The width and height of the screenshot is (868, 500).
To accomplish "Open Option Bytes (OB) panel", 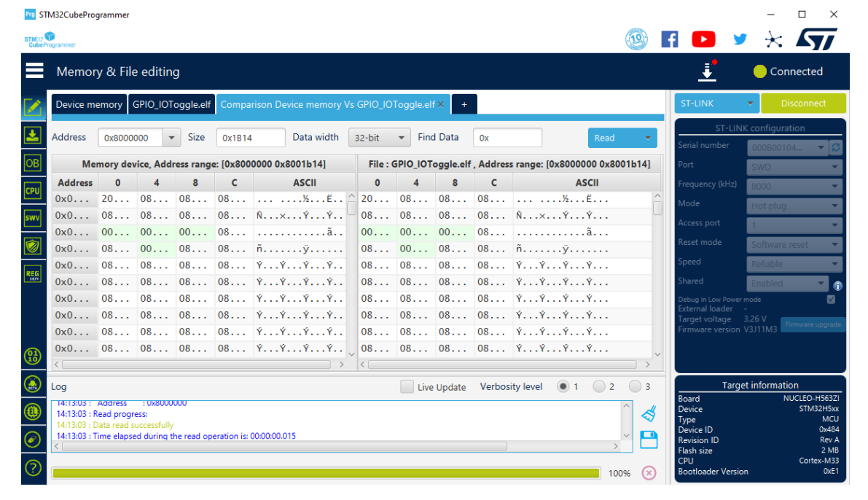I will [33, 163].
